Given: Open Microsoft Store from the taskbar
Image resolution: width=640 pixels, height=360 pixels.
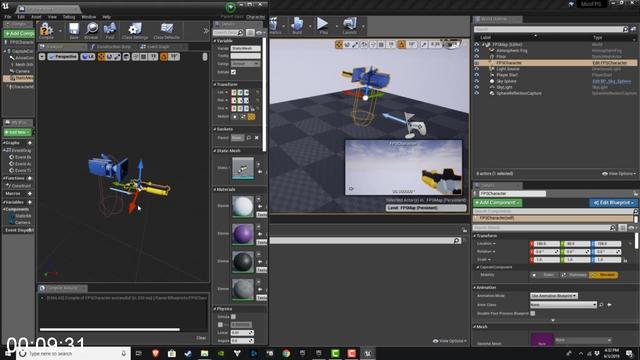Looking at the screenshot, I should (172, 353).
